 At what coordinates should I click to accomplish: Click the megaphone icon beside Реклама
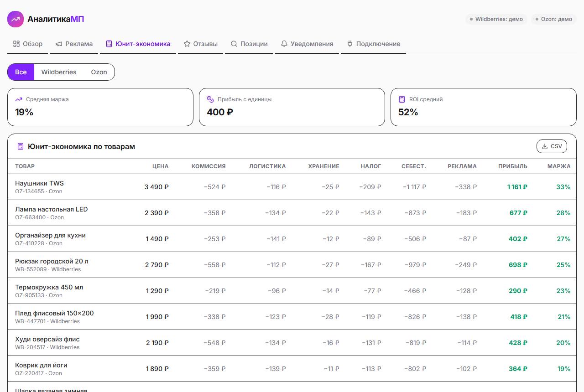click(x=59, y=44)
